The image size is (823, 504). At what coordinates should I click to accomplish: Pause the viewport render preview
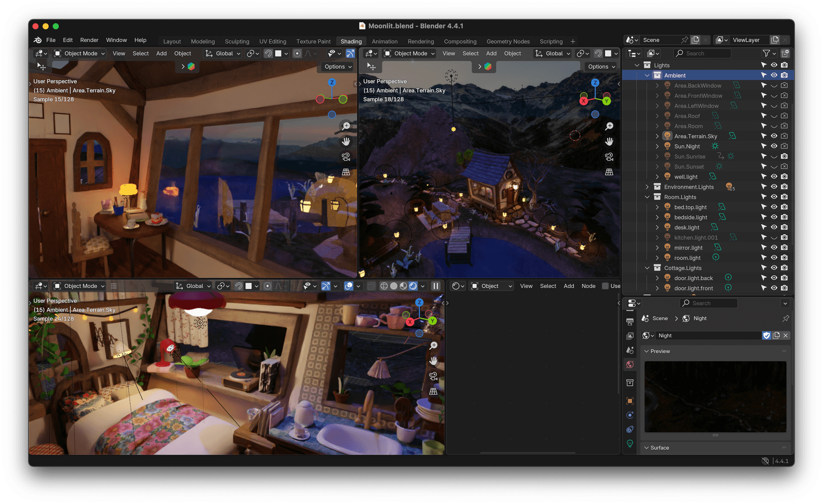436,286
